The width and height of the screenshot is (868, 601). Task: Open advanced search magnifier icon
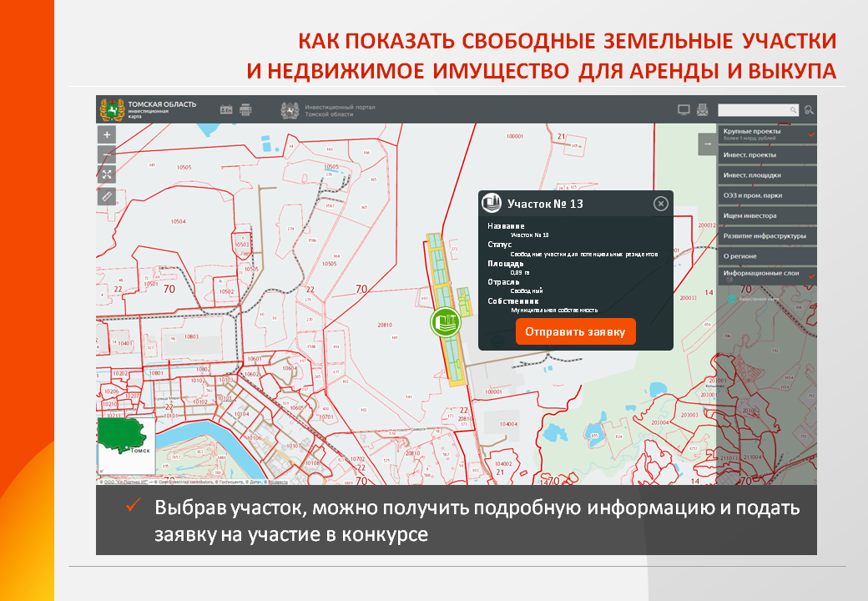(809, 110)
